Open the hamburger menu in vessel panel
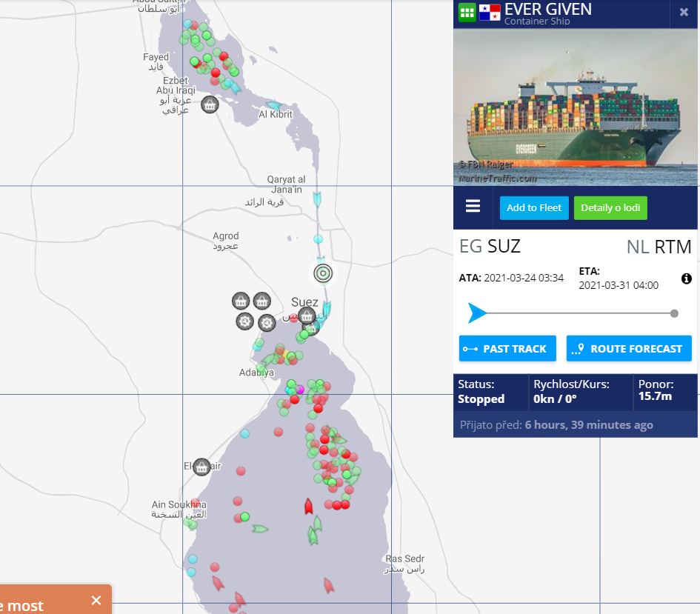Image resolution: width=700 pixels, height=614 pixels. (473, 207)
